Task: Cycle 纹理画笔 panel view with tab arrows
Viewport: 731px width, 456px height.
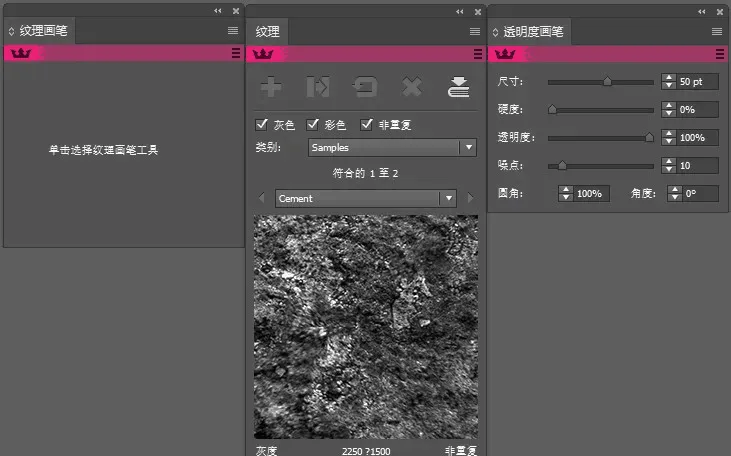Action: tap(12, 31)
